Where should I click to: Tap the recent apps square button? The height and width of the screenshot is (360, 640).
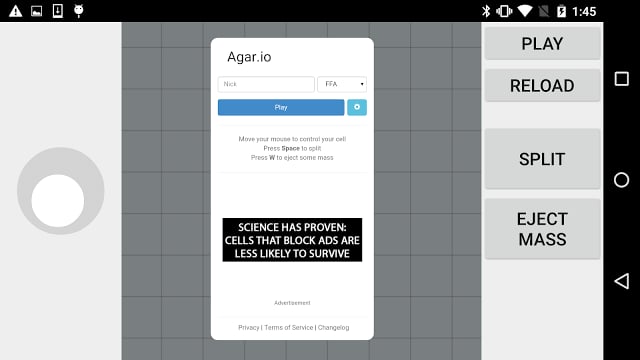click(x=622, y=79)
